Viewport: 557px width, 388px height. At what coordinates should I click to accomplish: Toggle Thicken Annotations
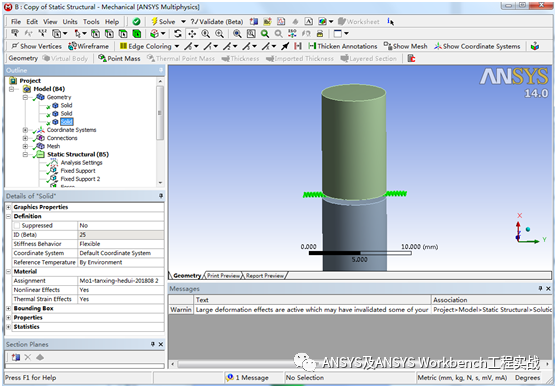[x=343, y=46]
